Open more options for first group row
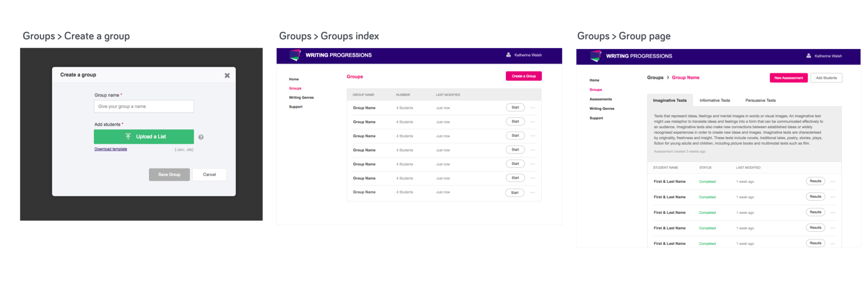The image size is (868, 289). 533,108
